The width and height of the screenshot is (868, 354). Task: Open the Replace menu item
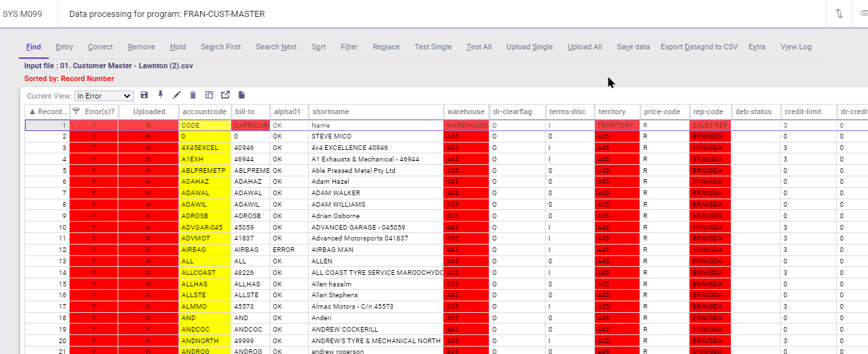click(x=386, y=47)
